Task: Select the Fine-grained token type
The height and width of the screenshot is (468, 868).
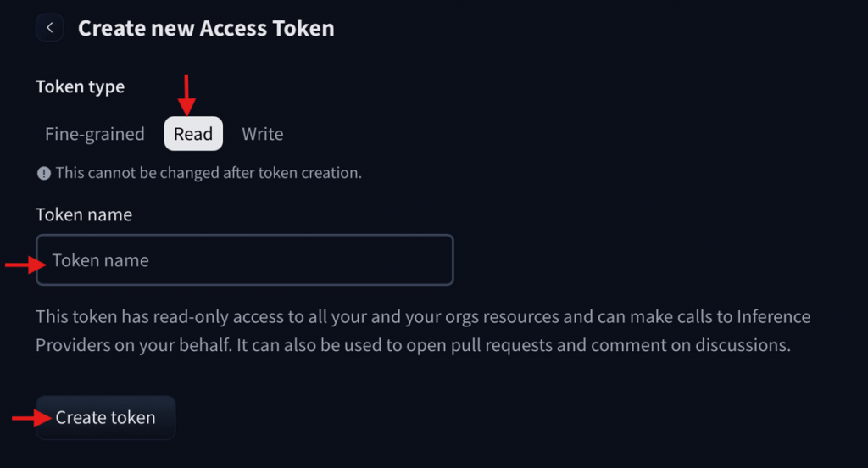Action: point(94,134)
